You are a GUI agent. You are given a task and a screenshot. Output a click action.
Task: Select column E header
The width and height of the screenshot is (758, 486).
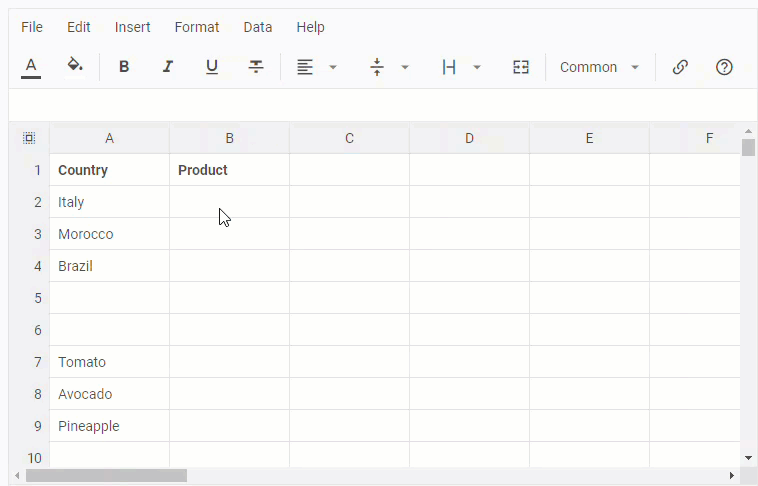589,138
